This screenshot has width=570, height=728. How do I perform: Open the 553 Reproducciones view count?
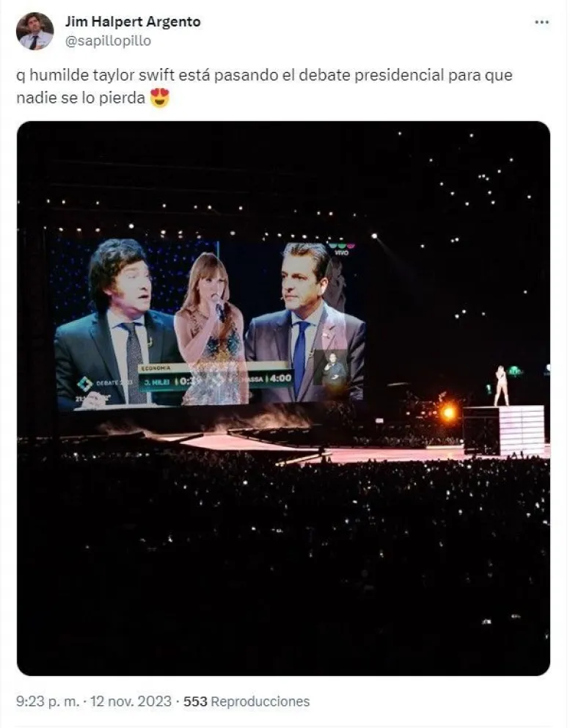[246, 702]
